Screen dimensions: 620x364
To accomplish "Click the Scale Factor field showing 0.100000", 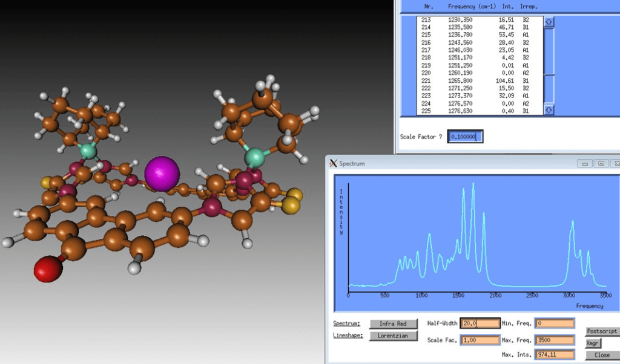I will (x=465, y=137).
